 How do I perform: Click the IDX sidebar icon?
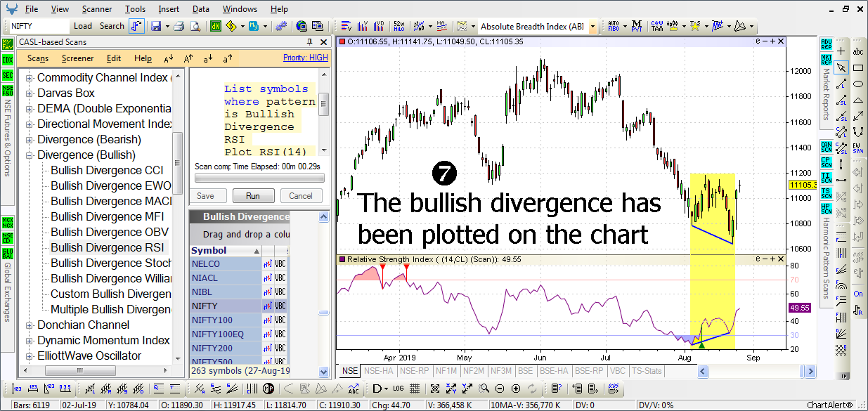point(7,60)
